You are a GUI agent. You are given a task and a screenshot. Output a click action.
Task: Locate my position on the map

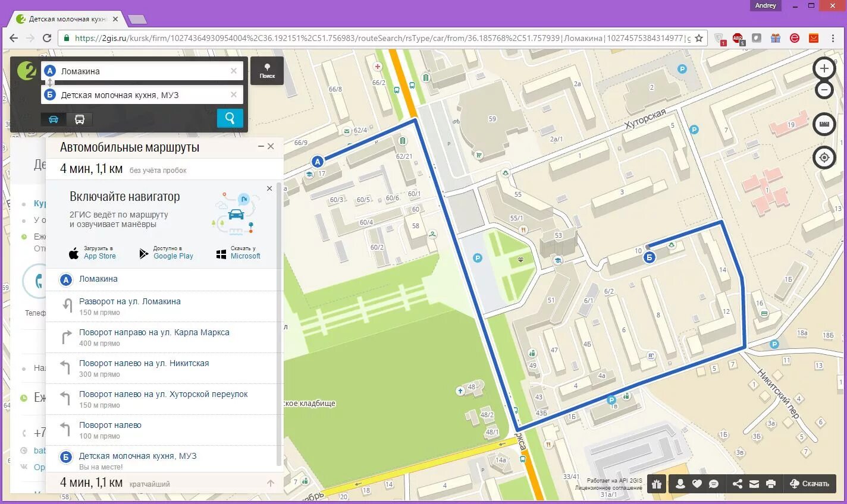(824, 157)
